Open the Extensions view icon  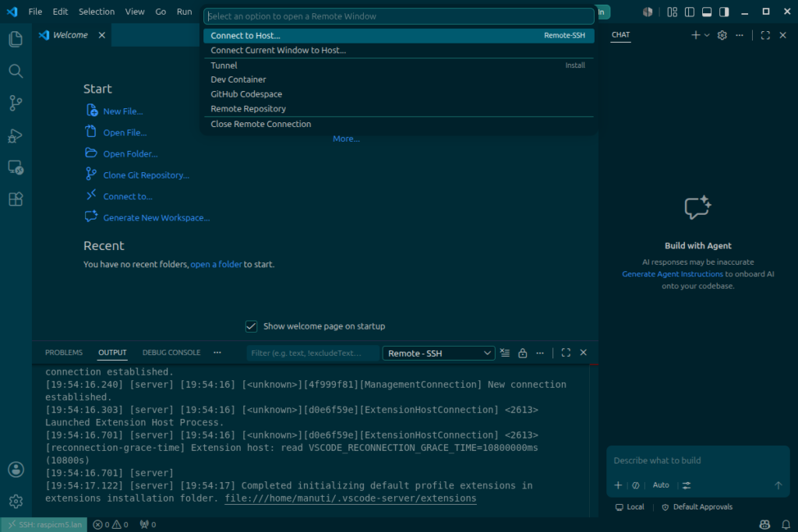coord(16,199)
